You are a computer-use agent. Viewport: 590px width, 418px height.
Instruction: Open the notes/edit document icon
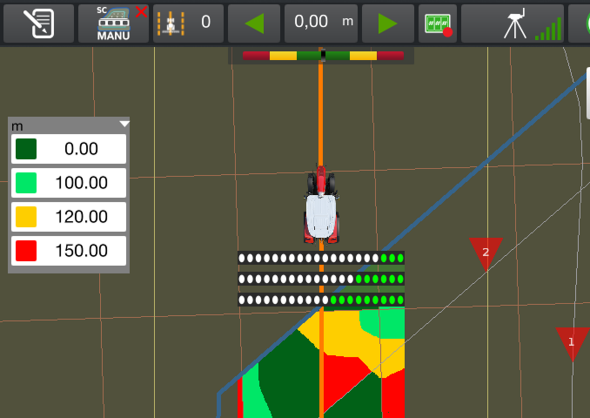pos(38,23)
